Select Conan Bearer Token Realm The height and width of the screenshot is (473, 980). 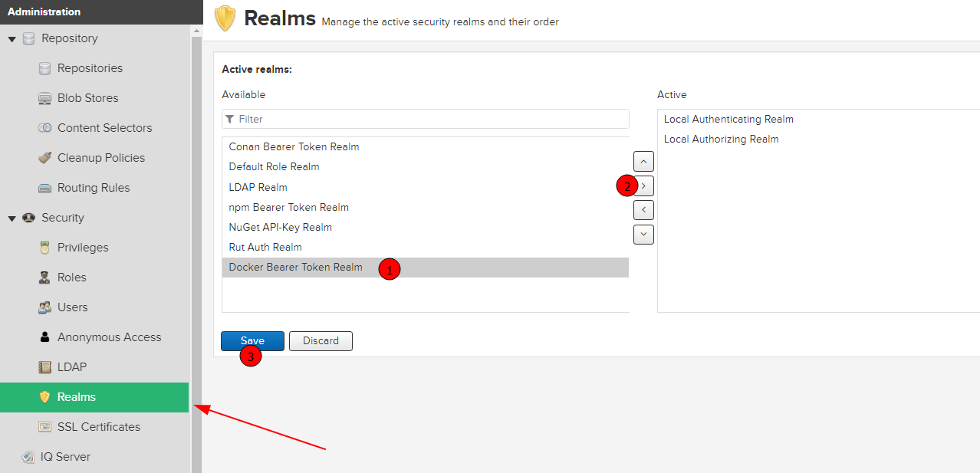[426, 146]
